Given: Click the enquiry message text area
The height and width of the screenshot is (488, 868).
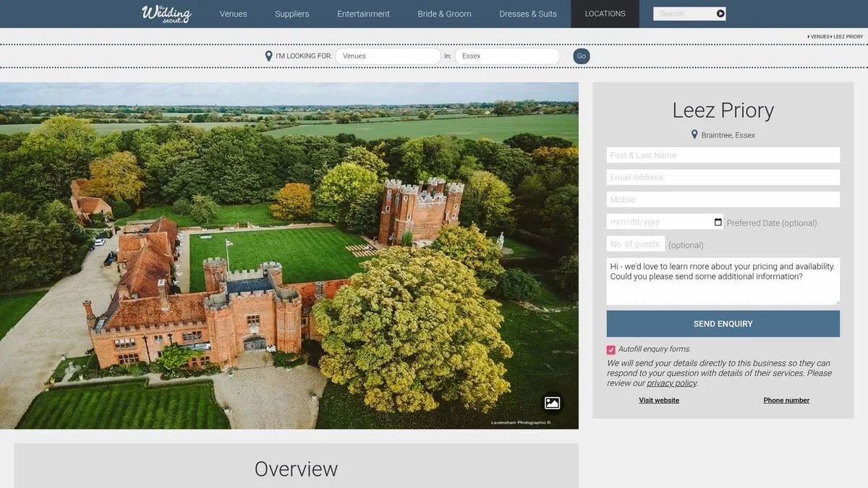Looking at the screenshot, I should [723, 281].
